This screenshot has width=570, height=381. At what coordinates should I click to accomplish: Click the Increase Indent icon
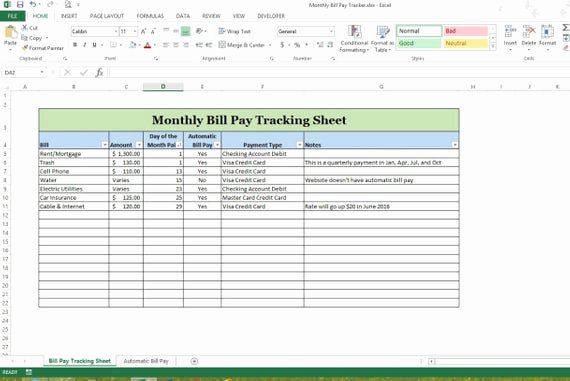[209, 45]
